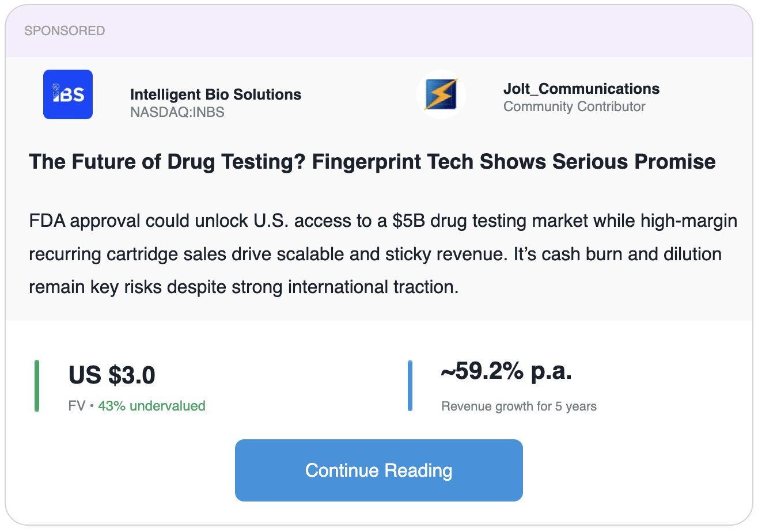Click the lavender sponsored banner strip
This screenshot has width=758, height=532.
379,31
